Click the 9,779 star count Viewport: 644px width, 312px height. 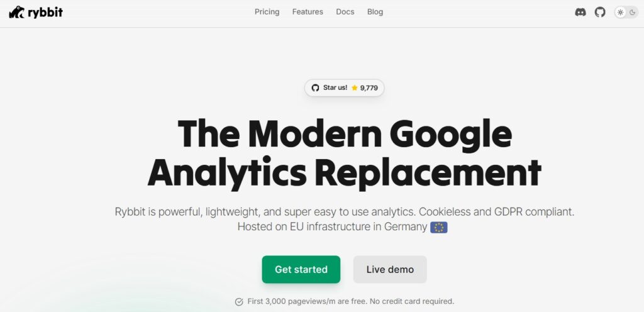coord(369,88)
